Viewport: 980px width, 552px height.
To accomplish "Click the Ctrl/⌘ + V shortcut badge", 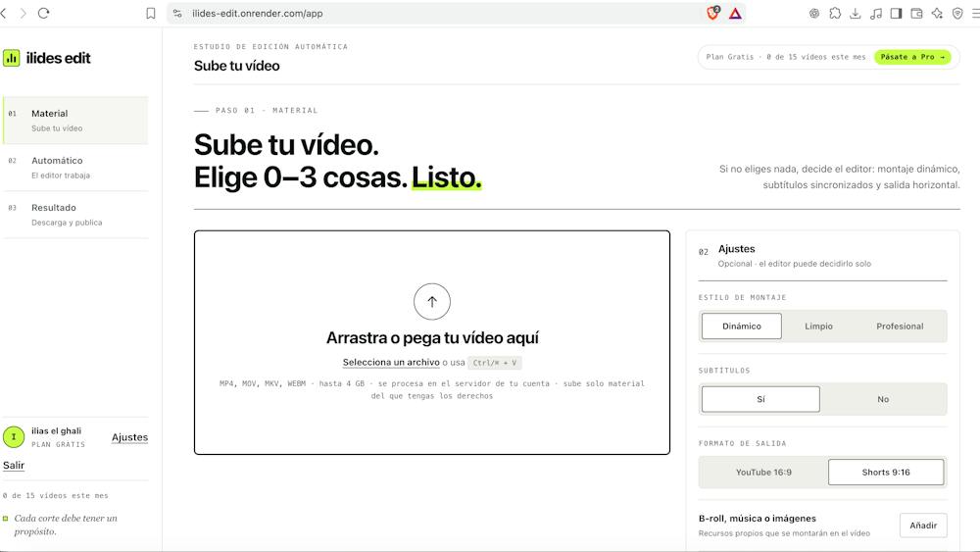I will point(494,363).
